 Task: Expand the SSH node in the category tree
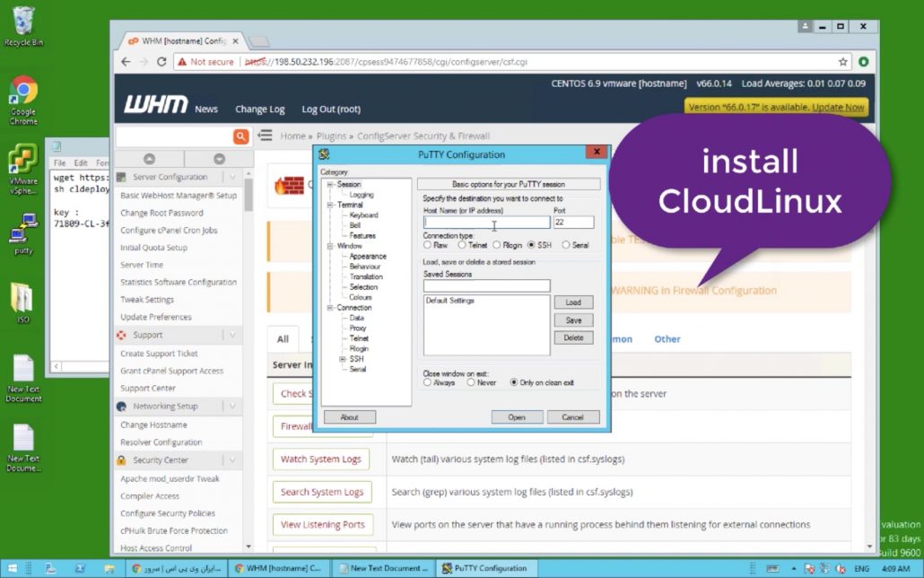click(342, 359)
